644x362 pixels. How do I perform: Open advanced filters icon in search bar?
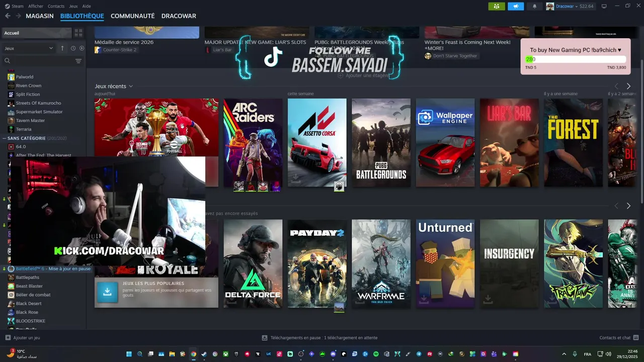tap(78, 61)
